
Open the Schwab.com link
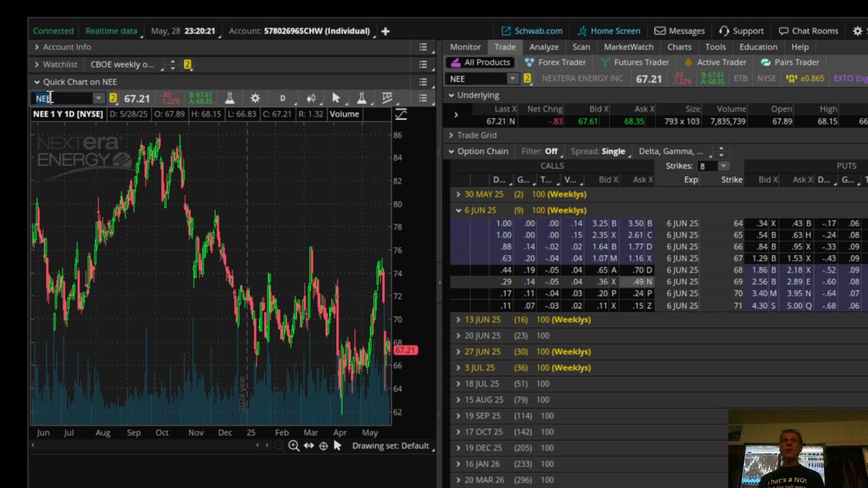pos(532,30)
